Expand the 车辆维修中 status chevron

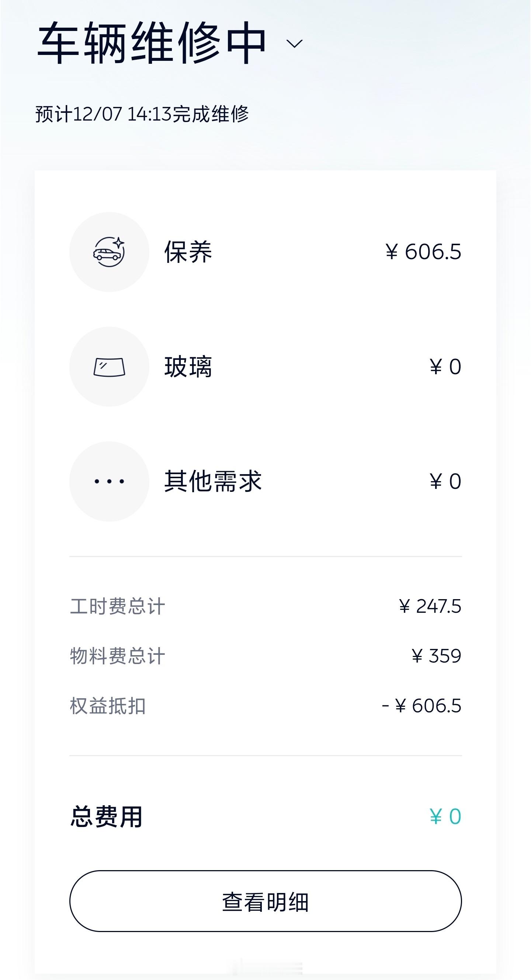(x=294, y=44)
